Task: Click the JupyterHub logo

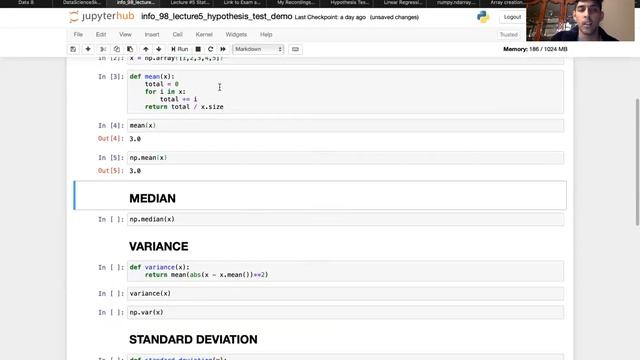Action: (x=102, y=16)
